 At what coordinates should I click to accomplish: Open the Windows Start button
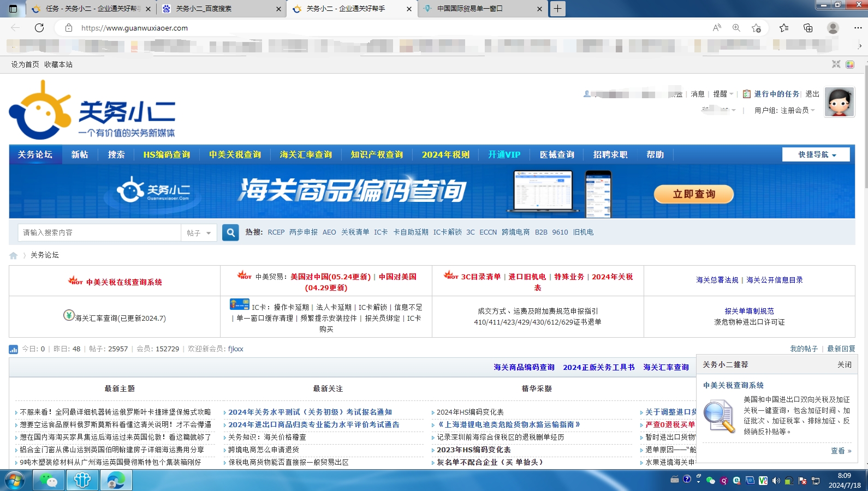[15, 481]
